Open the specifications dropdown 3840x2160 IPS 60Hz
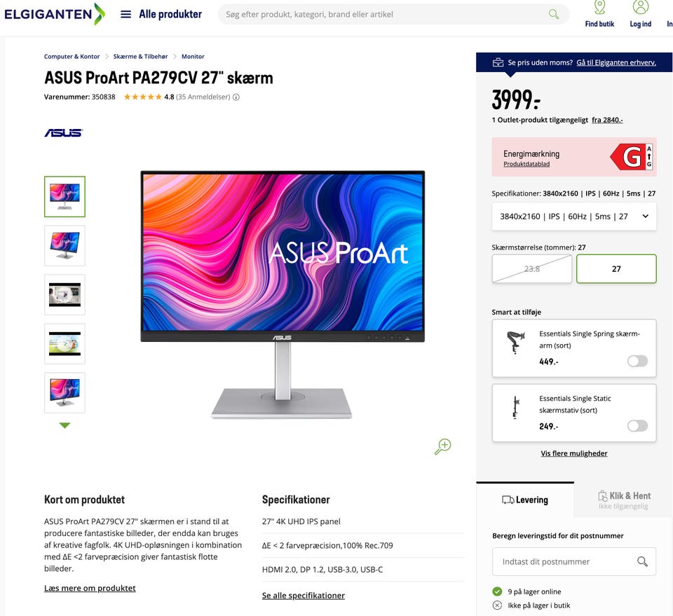 (574, 217)
